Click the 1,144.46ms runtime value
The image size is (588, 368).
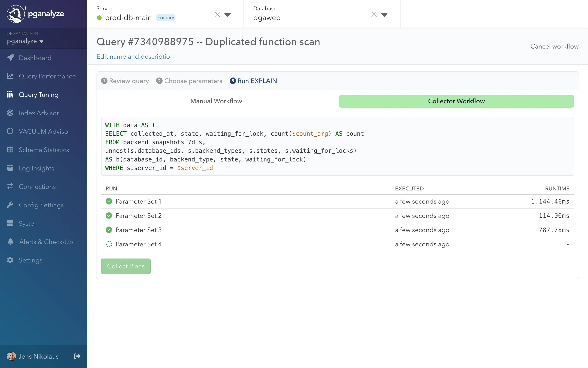[x=550, y=201]
